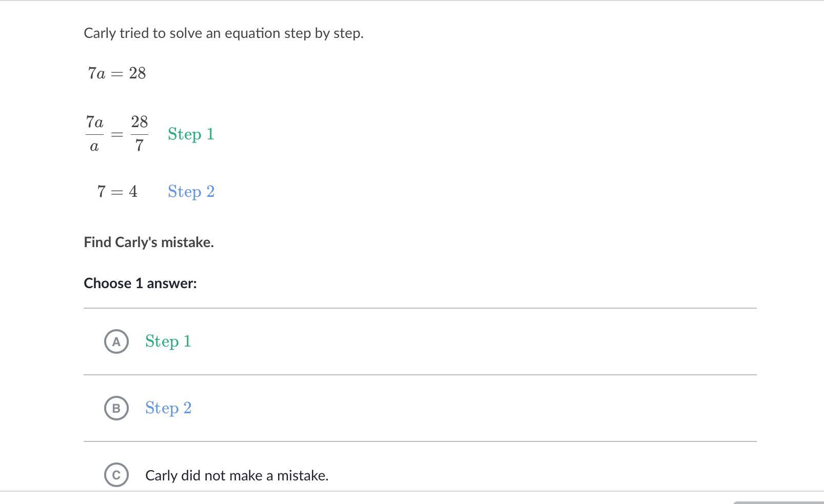Click the green Step 1 answer option text
Screen dimensions: 824x504
(x=168, y=341)
